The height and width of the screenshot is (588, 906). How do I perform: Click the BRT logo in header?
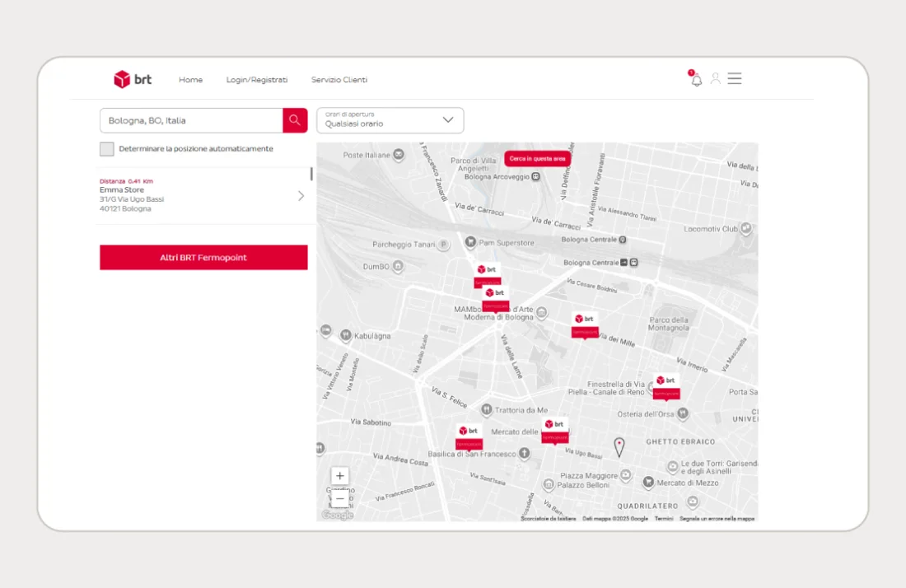click(133, 79)
